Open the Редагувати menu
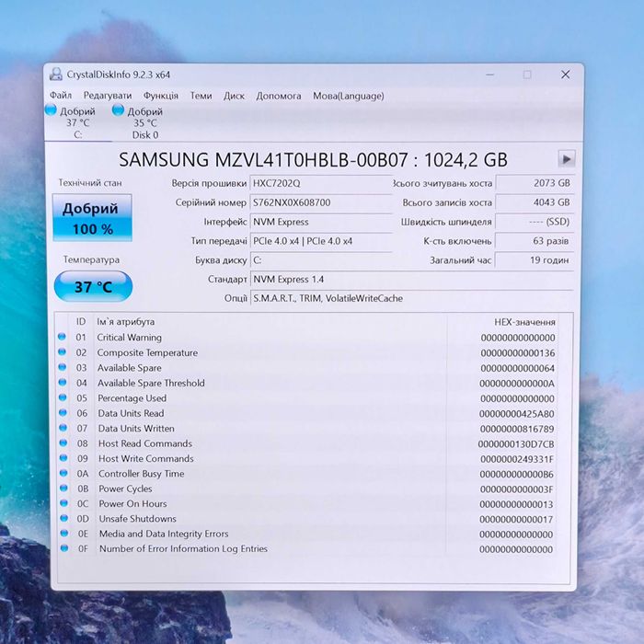This screenshot has height=644, width=644. coord(108,96)
